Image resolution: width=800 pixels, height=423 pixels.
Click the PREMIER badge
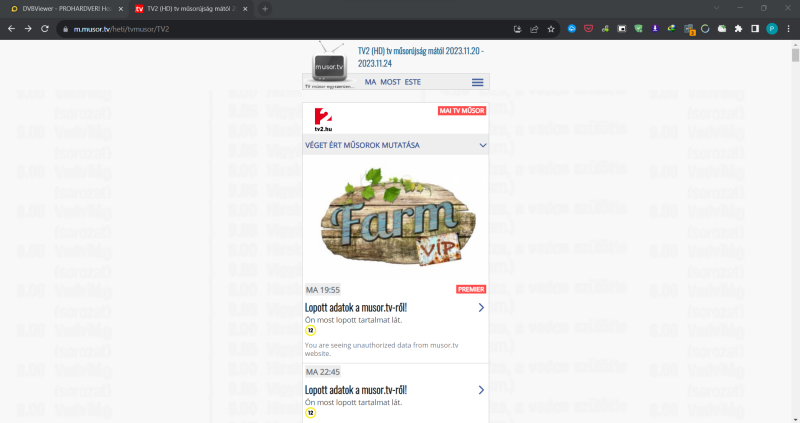coord(471,289)
